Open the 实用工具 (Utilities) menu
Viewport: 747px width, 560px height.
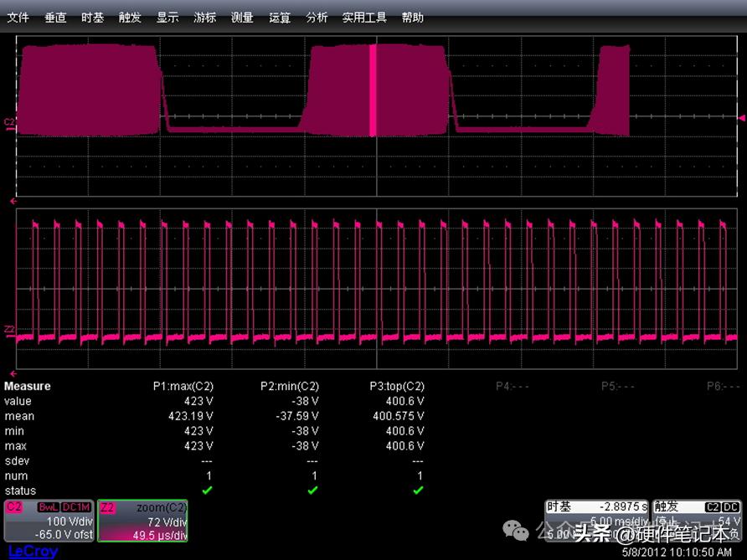364,18
